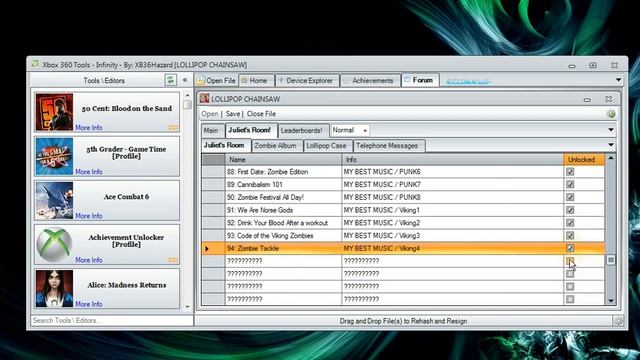This screenshot has height=360, width=640.
Task: Uncheck Unlocked for 88: First Date: Zombie Edition
Action: [x=570, y=172]
